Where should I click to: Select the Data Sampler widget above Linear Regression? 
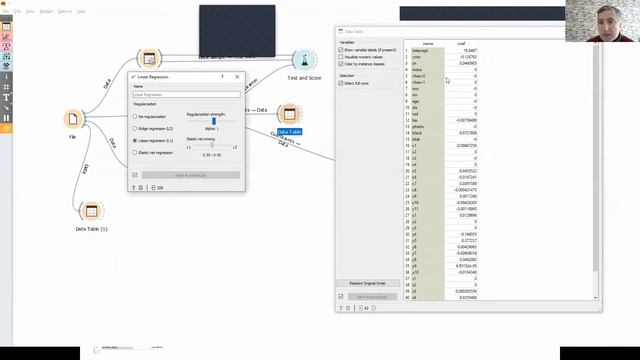click(149, 58)
